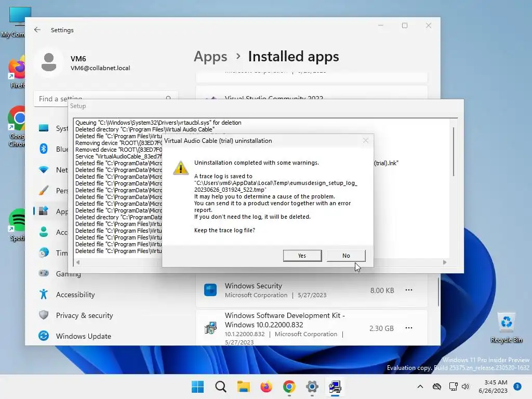The image size is (532, 399).
Task: Click the Setup log horizontal scrollbar left arrow
Action: click(78, 262)
